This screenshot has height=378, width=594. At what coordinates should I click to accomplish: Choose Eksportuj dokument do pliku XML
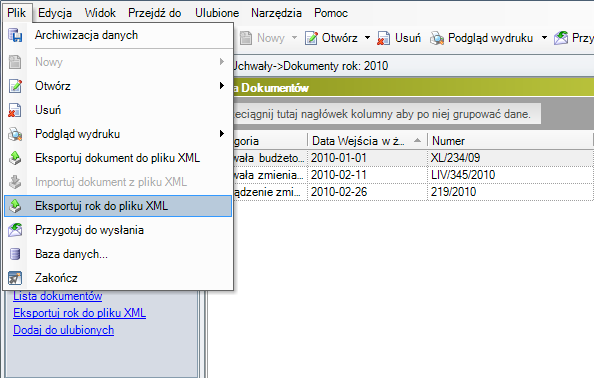[x=118, y=158]
